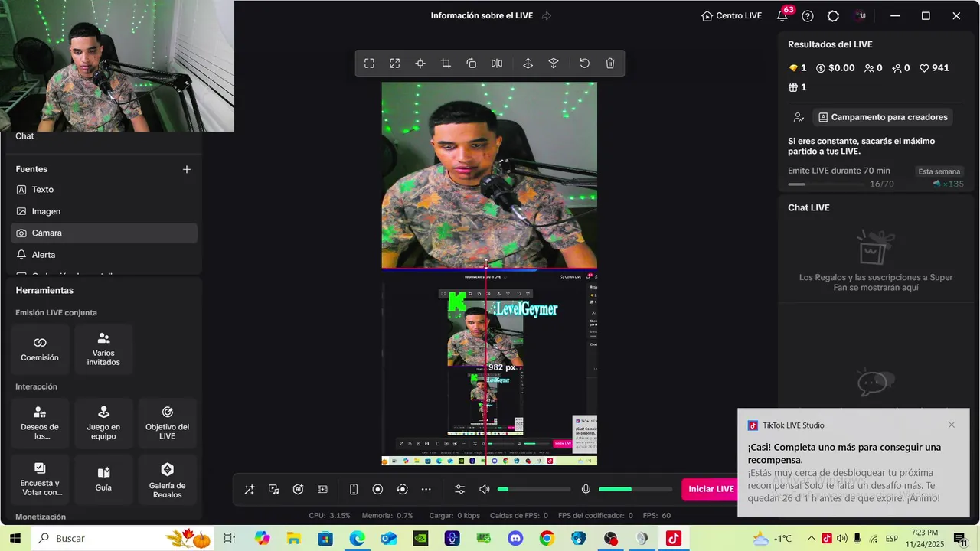Open Centro LIVE
This screenshot has height=551, width=980.
click(731, 16)
